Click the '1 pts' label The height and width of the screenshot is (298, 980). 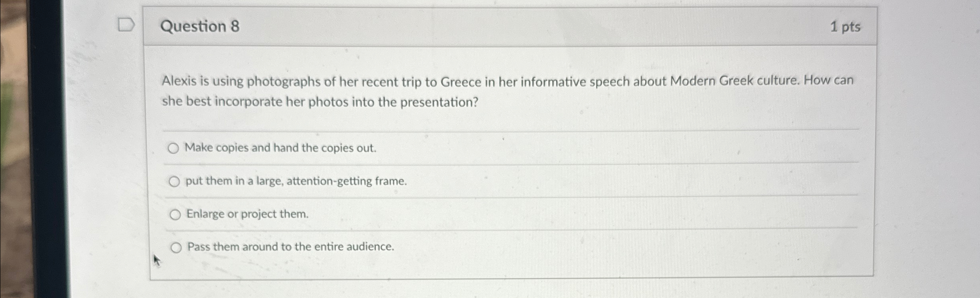click(845, 26)
